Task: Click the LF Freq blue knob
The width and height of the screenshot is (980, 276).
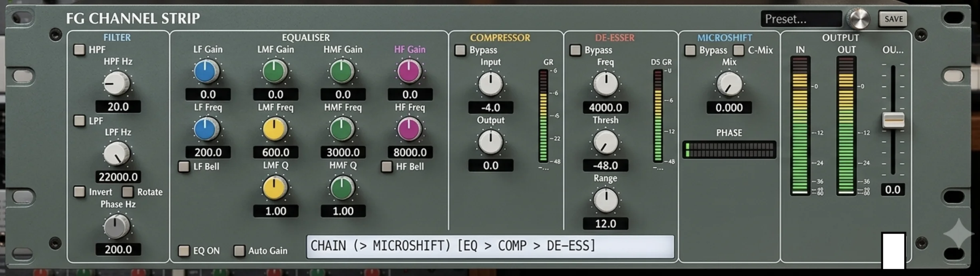Action: point(207,130)
